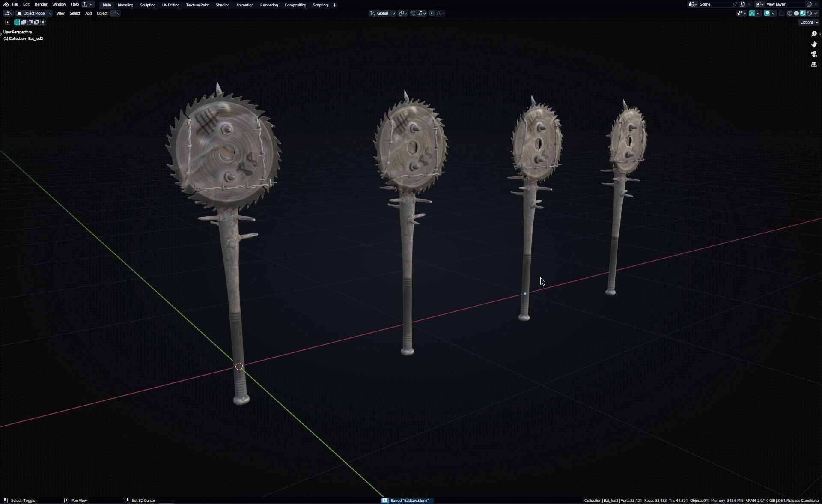The image size is (822, 504).
Task: Pin the scene to workspace
Action: coord(735,4)
